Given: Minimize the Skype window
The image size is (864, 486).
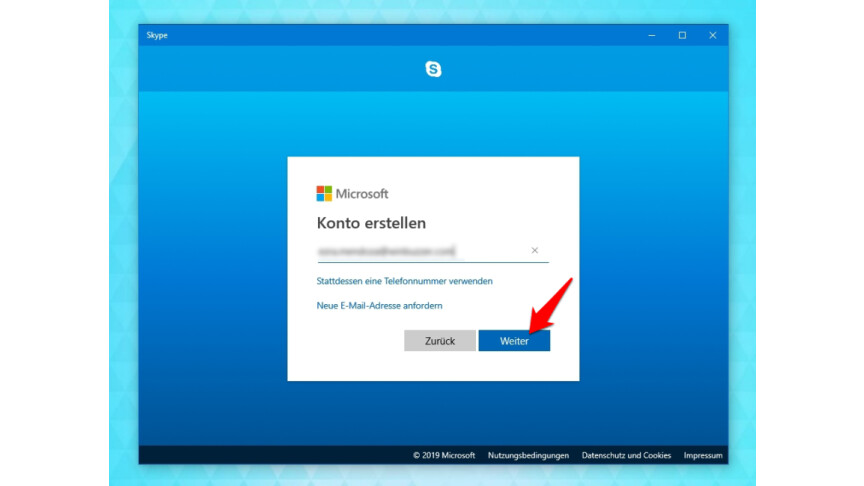Looking at the screenshot, I should tap(652, 35).
